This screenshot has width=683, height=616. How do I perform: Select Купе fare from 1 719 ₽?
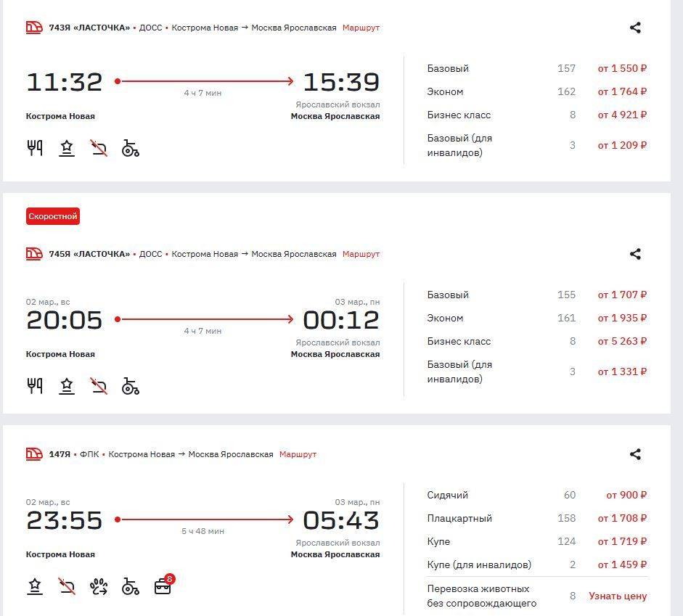click(x=621, y=541)
